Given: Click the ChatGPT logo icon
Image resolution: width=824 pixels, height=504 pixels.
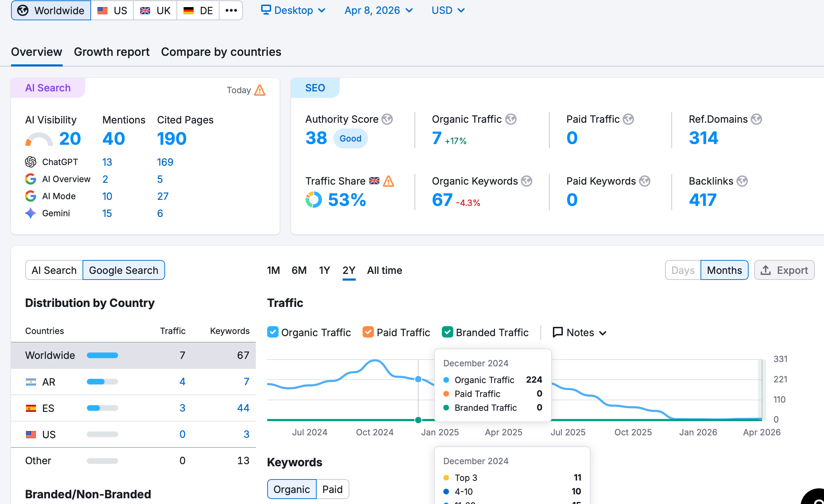Looking at the screenshot, I should [31, 162].
